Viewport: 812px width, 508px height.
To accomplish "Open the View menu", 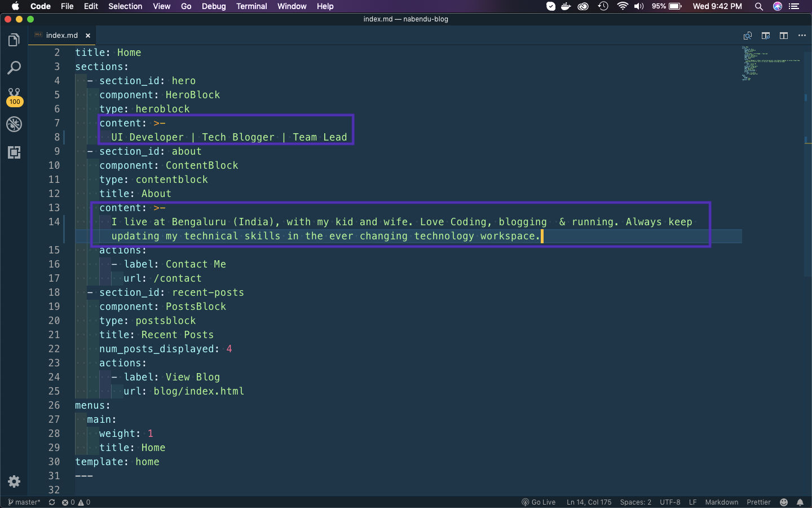I will pyautogui.click(x=162, y=6).
